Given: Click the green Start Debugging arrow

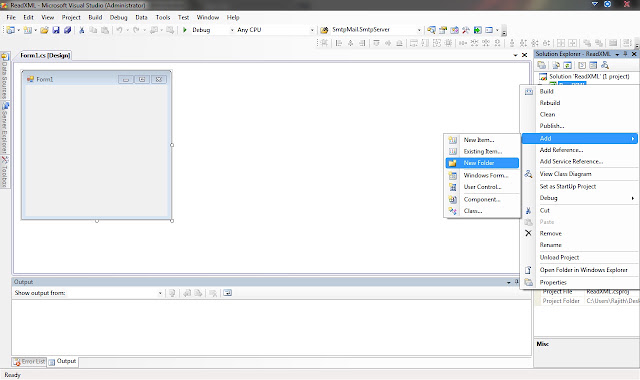Looking at the screenshot, I should (x=185, y=30).
